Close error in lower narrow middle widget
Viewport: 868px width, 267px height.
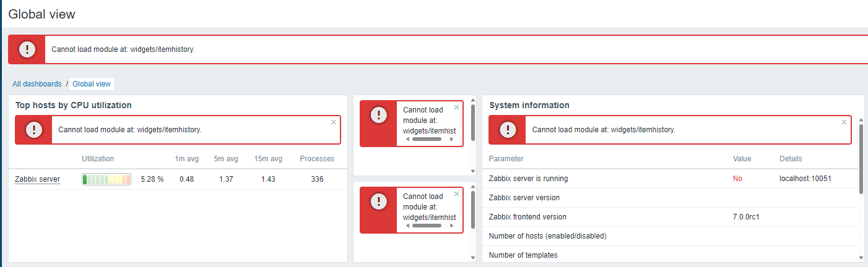coord(456,193)
